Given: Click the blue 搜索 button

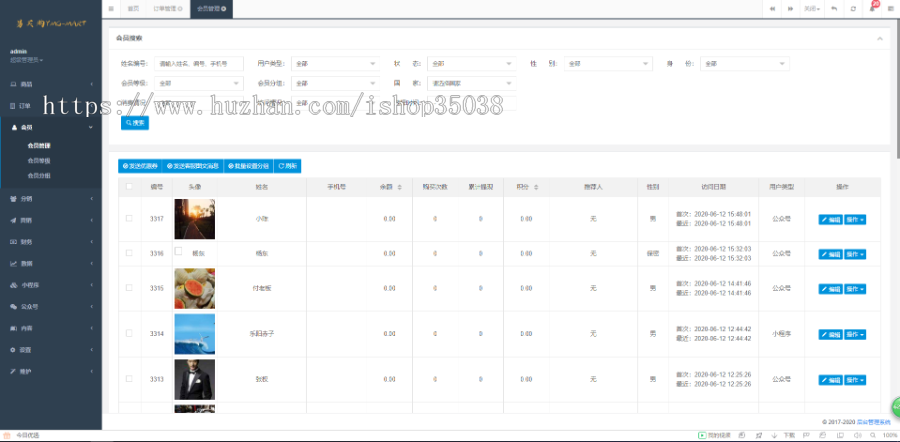Looking at the screenshot, I should (x=134, y=123).
